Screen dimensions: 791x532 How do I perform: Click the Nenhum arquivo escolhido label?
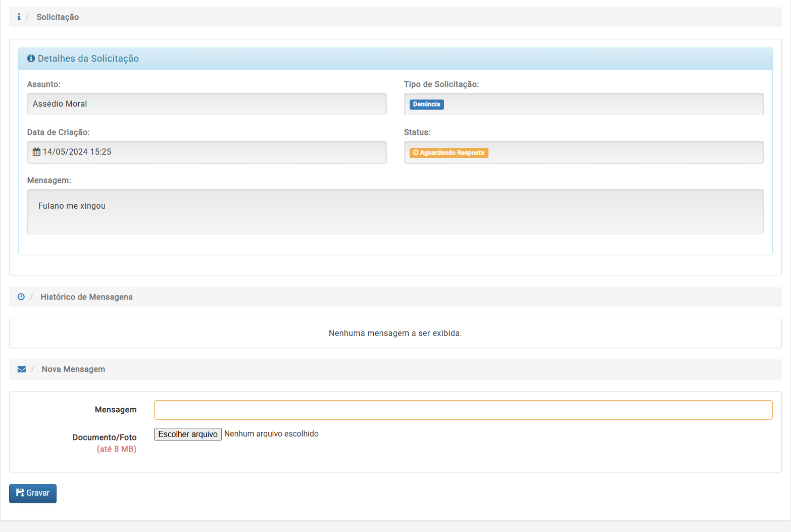(x=271, y=434)
